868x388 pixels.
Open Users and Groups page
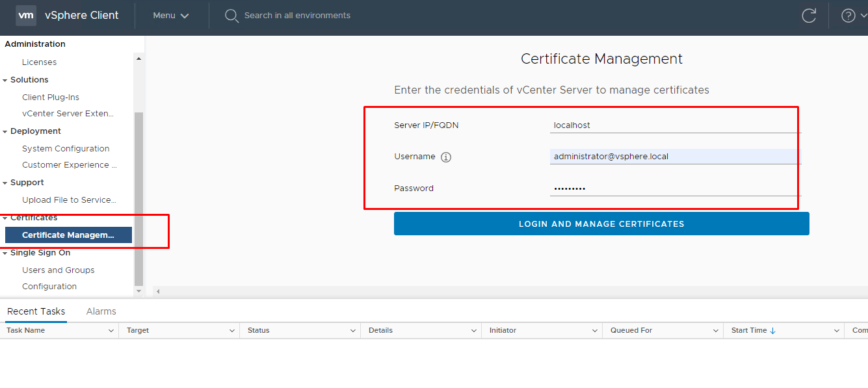[59, 270]
